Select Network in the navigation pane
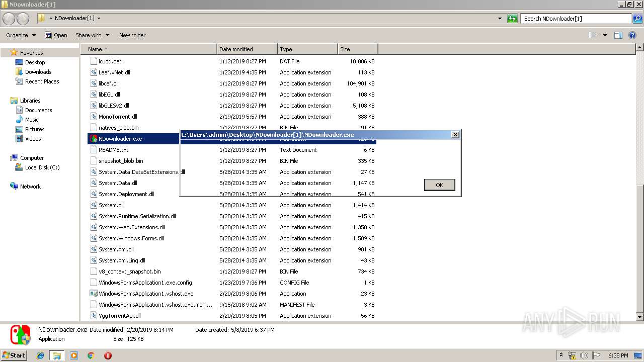The image size is (644, 362). (30, 187)
